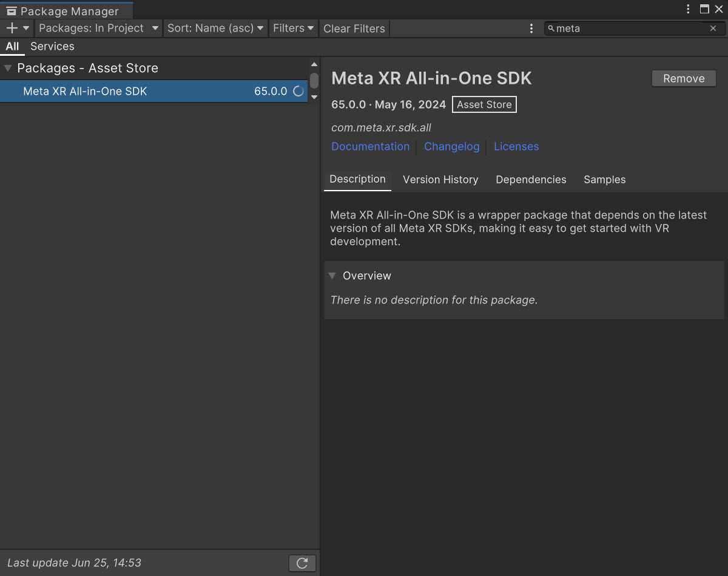Click the Remove button
The width and height of the screenshot is (728, 576).
tap(684, 78)
